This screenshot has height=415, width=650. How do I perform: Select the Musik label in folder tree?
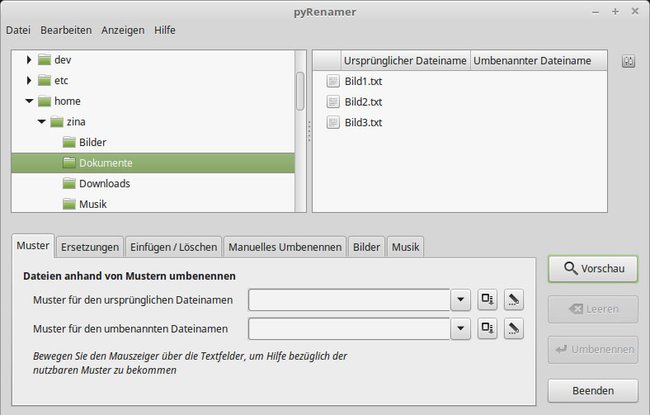tap(93, 204)
